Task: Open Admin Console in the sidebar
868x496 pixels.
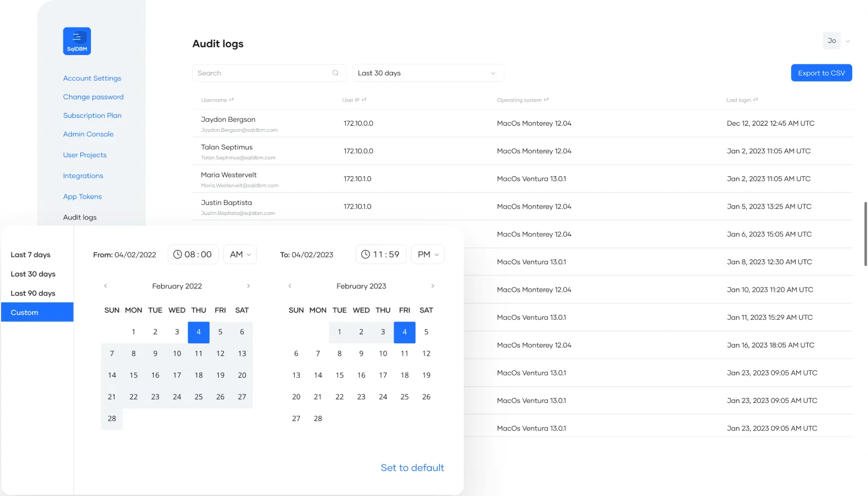Action: tap(88, 134)
